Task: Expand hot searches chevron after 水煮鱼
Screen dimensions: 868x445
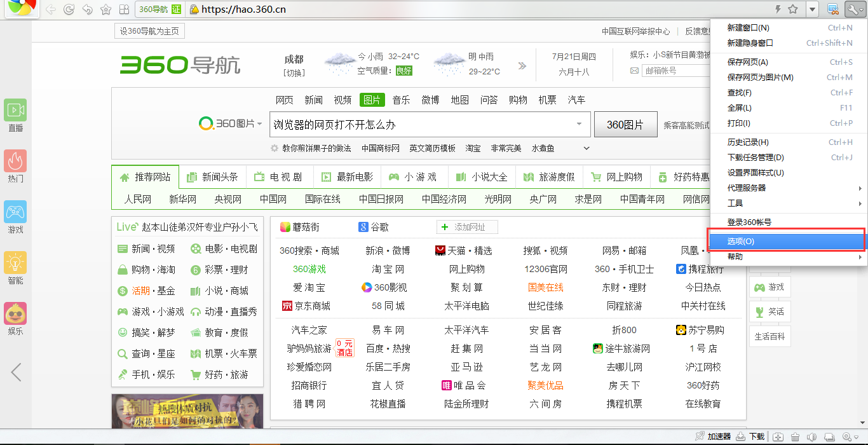Action: tap(586, 148)
